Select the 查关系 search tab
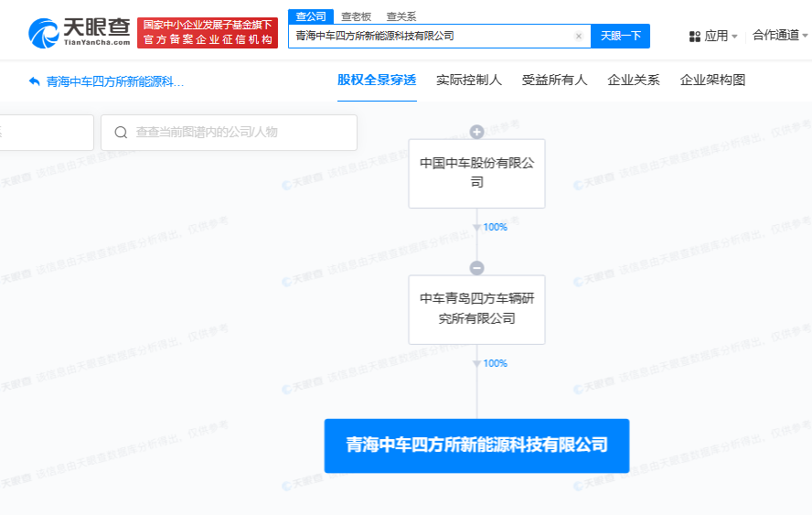The height and width of the screenshot is (515, 812). [x=401, y=16]
